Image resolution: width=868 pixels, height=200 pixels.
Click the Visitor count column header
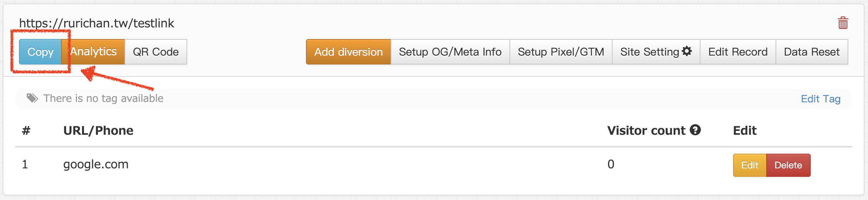[x=646, y=131]
